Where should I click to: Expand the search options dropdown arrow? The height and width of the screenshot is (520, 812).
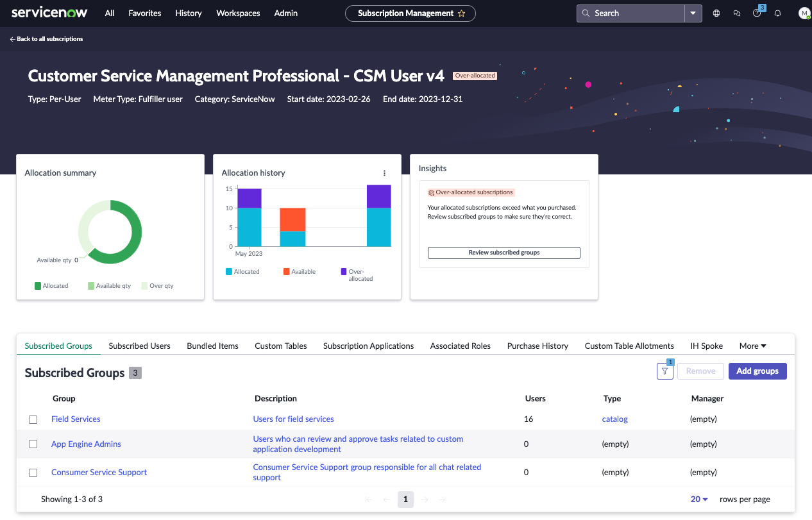click(x=693, y=13)
